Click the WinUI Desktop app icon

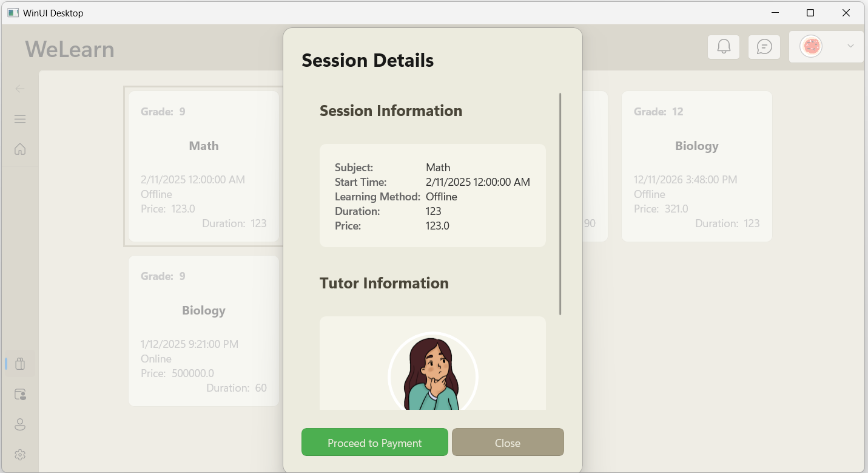pyautogui.click(x=12, y=12)
